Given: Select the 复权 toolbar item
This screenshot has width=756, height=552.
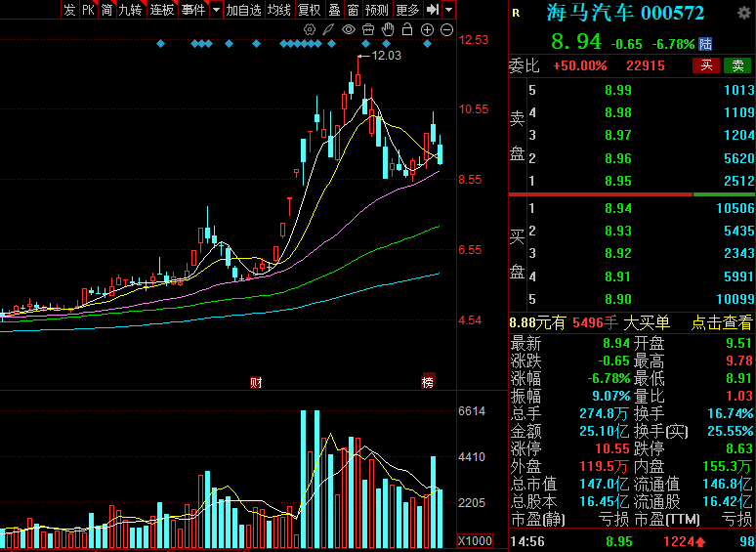Looking at the screenshot, I should click(x=309, y=9).
